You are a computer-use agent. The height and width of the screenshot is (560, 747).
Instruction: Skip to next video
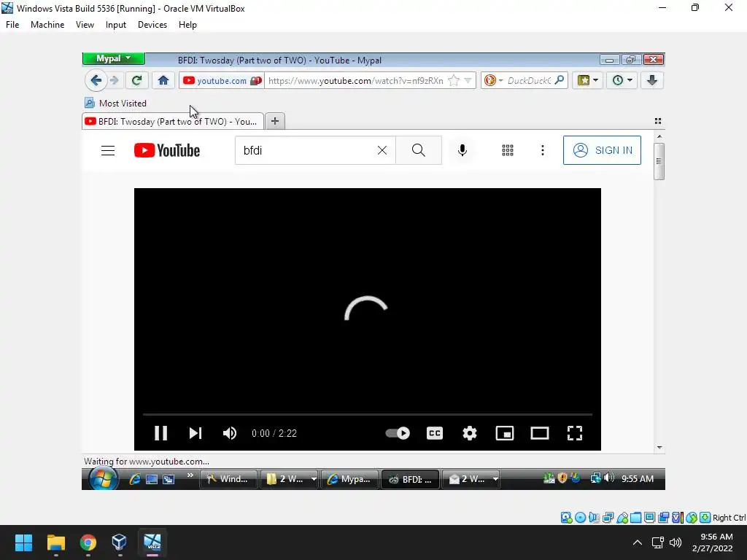coord(196,433)
